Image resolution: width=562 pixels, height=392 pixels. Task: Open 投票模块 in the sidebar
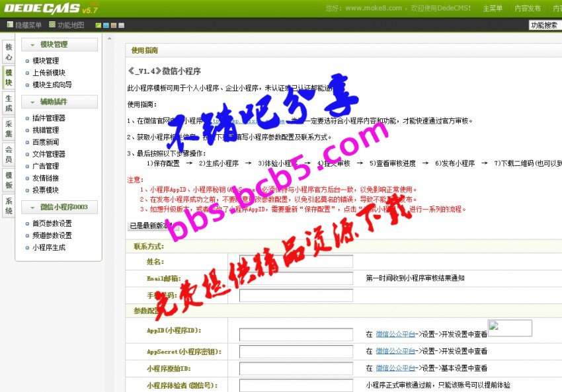(x=46, y=190)
